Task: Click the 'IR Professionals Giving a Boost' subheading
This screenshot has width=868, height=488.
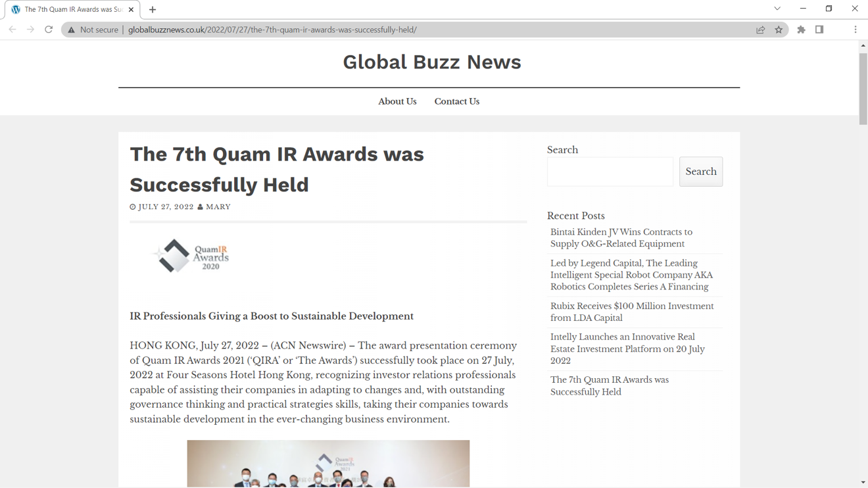Action: [x=272, y=316]
